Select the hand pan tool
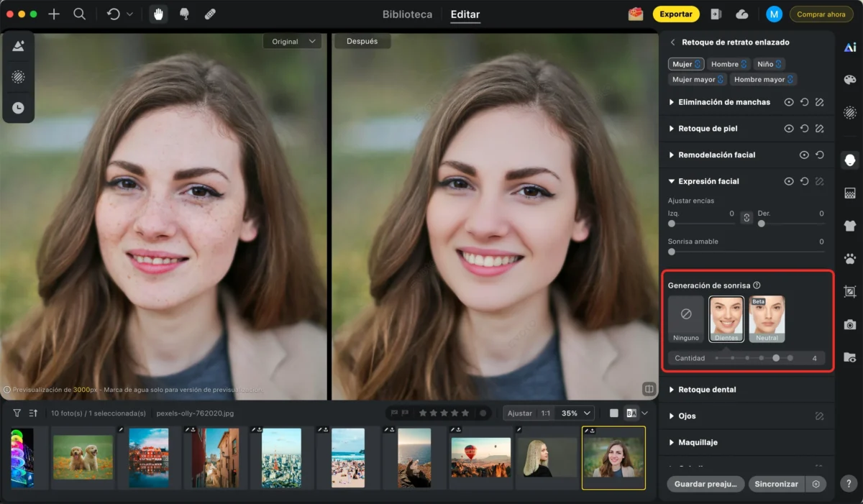863x504 pixels. [158, 14]
